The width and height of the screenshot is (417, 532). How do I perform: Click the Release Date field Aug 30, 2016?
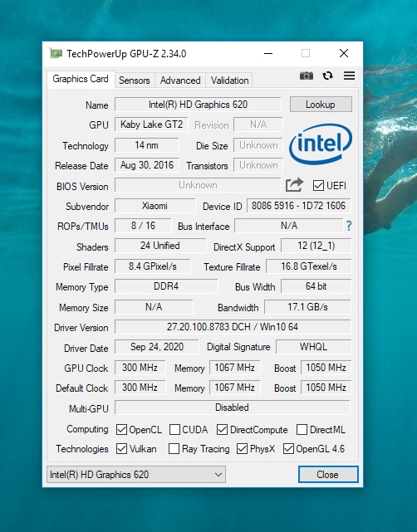[x=147, y=165]
